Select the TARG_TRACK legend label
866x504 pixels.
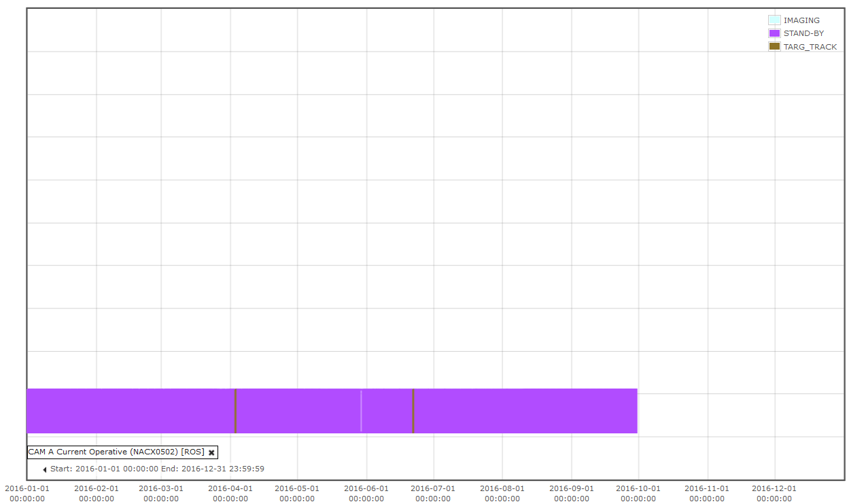pyautogui.click(x=810, y=47)
